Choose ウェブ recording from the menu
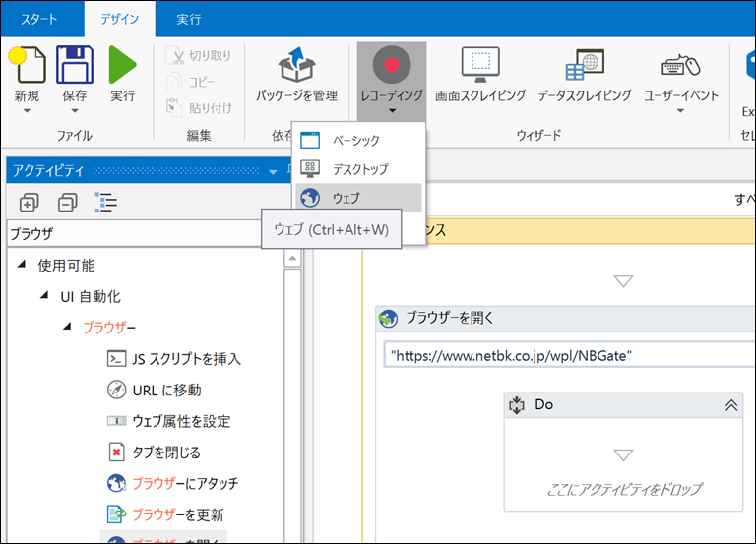The height and width of the screenshot is (544, 756). [x=358, y=198]
